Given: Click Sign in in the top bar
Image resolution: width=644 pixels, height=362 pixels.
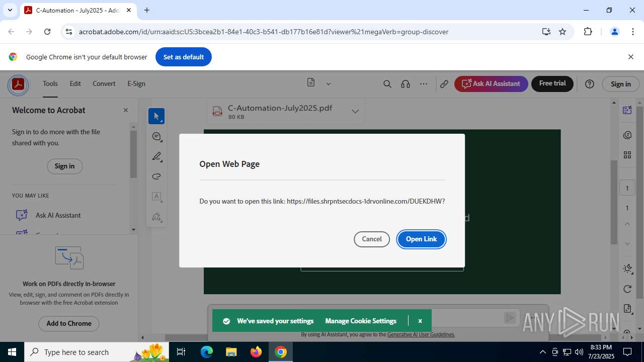Looking at the screenshot, I should (621, 84).
